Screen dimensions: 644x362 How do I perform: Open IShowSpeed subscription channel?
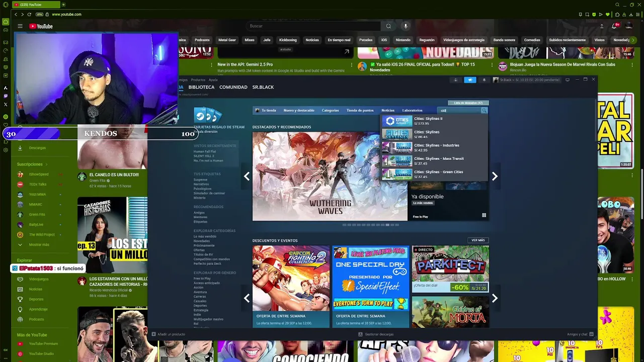[x=38, y=174]
